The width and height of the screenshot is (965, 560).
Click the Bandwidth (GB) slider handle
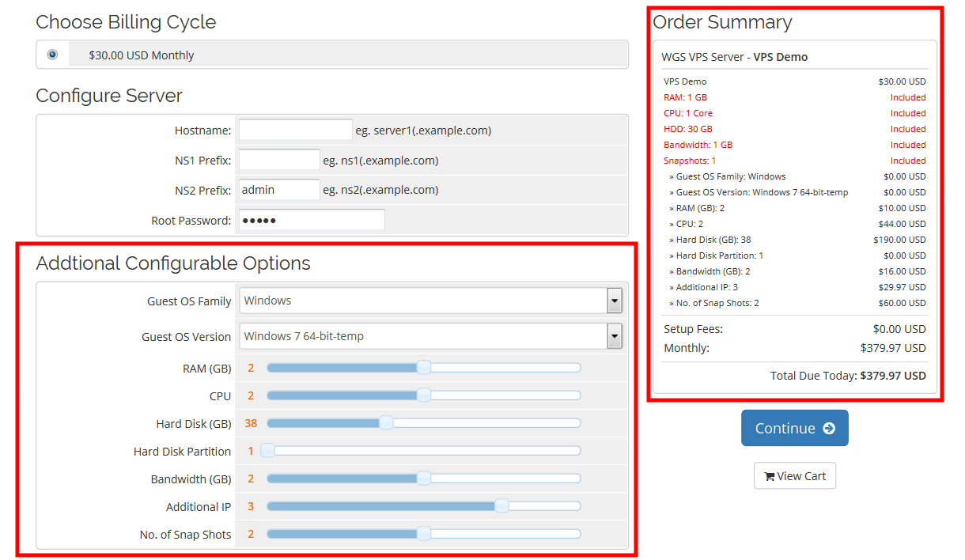pos(424,479)
